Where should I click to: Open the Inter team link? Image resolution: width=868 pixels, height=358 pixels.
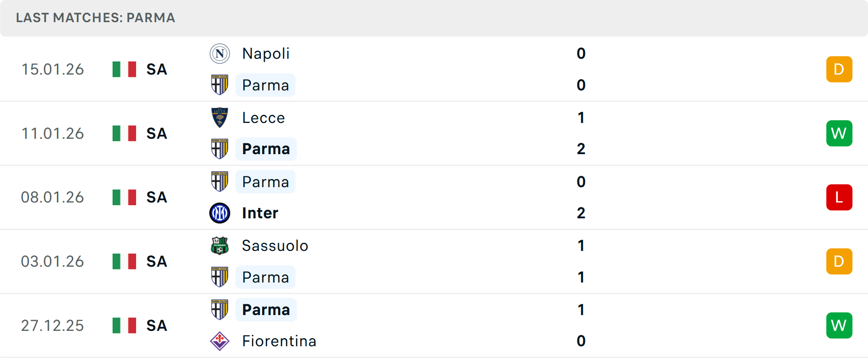point(260,213)
